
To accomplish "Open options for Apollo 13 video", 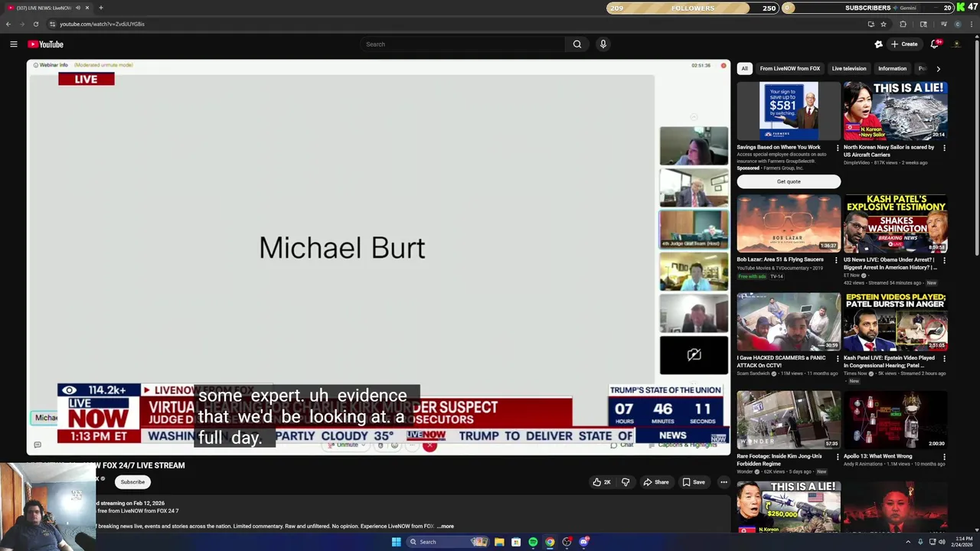I will (944, 457).
